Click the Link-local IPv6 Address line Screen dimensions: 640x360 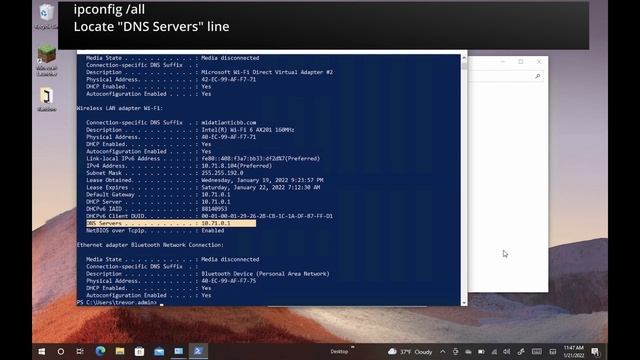tap(203, 158)
